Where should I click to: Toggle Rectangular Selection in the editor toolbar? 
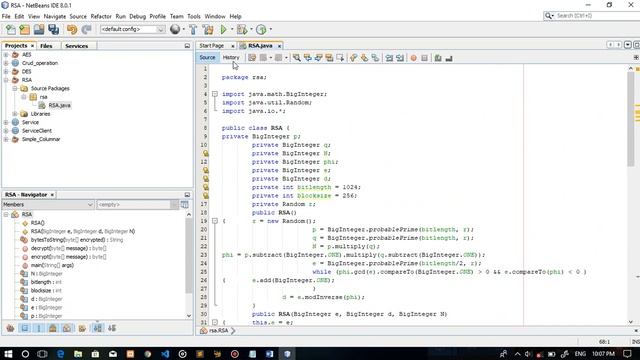pyautogui.click(x=340, y=58)
